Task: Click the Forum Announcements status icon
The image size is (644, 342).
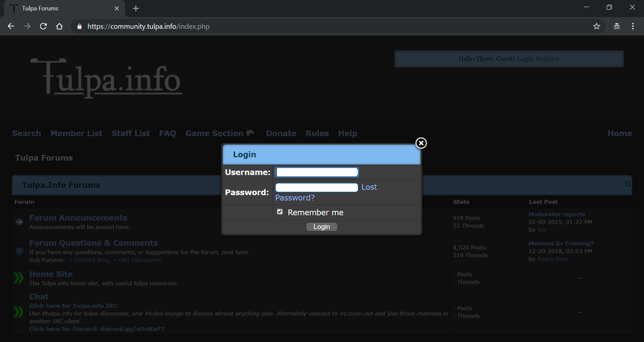Action: tap(19, 222)
